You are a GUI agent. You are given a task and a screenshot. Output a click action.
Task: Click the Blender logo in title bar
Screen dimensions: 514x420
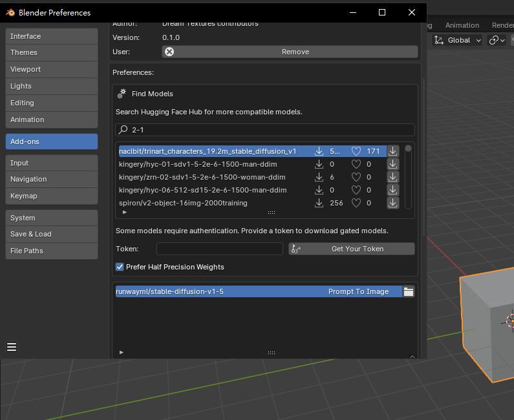click(x=10, y=12)
